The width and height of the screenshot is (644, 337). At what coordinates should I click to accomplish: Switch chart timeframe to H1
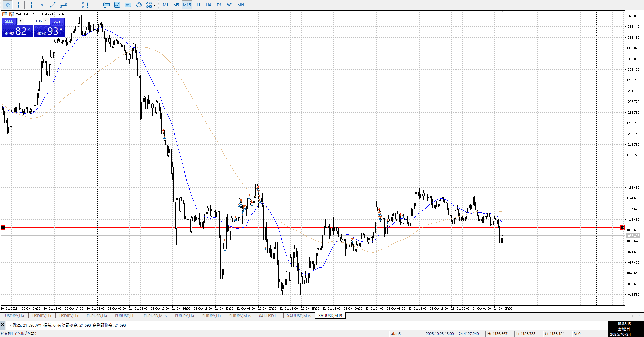tap(198, 5)
